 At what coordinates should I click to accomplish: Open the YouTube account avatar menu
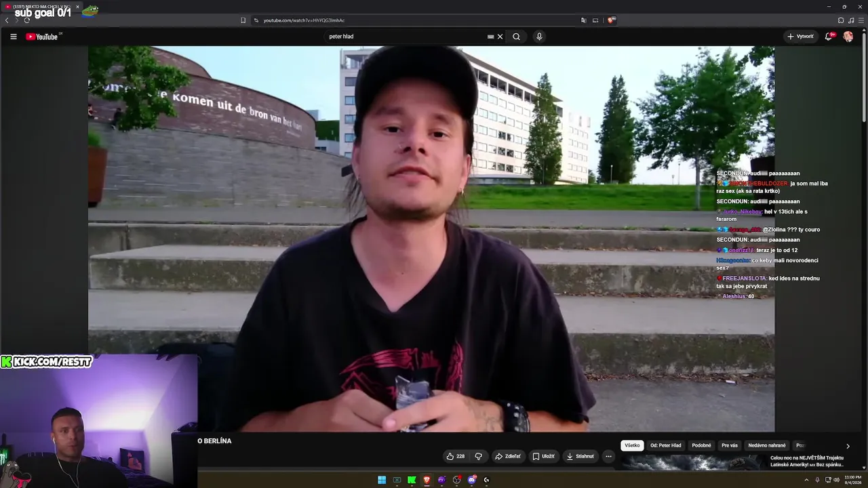(x=848, y=37)
